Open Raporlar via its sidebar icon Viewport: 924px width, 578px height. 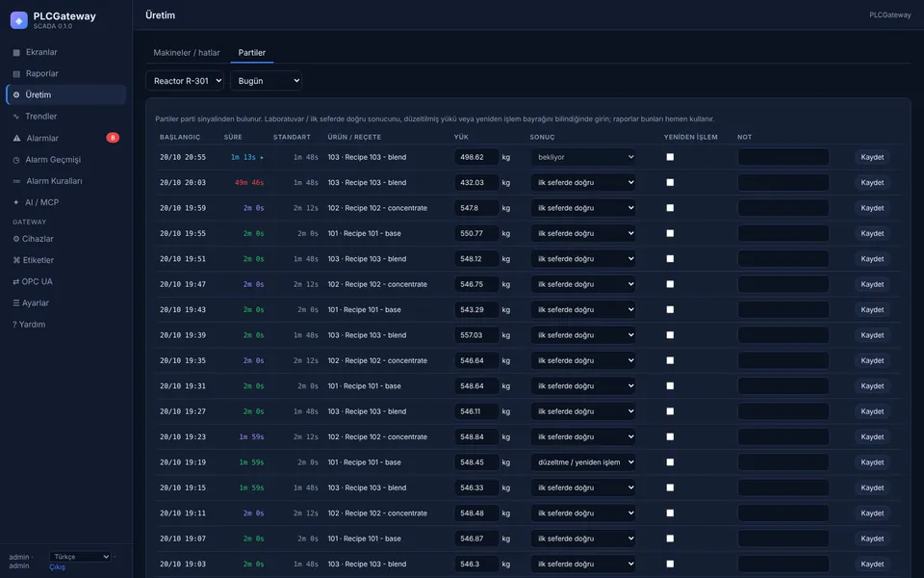coord(16,74)
